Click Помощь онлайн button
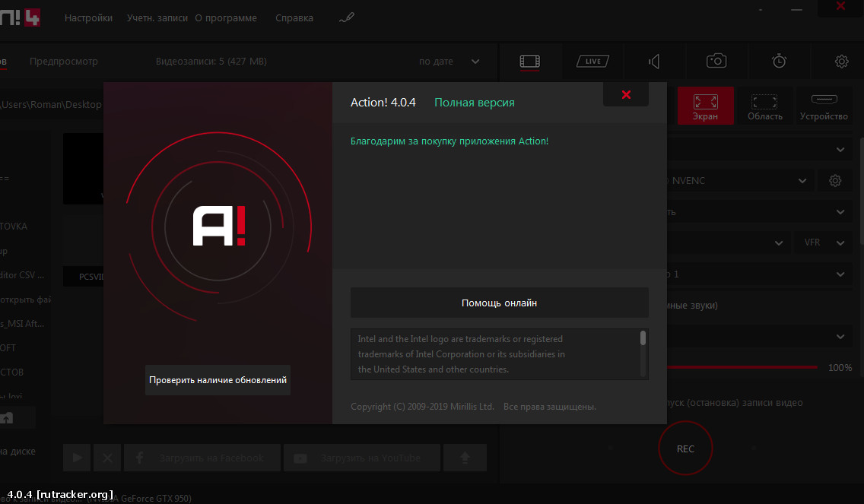The width and height of the screenshot is (864, 504). tap(499, 303)
